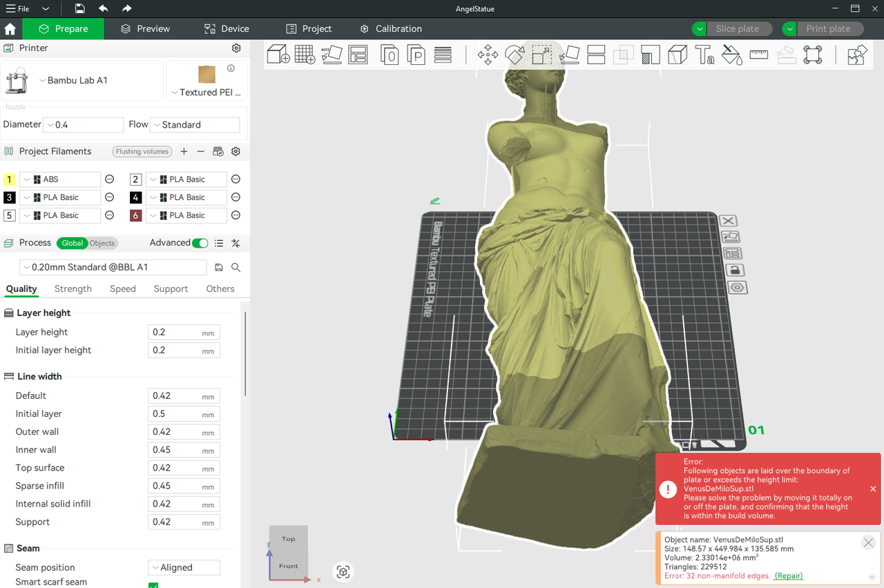Image resolution: width=884 pixels, height=588 pixels.
Task: Click the filament 1 yellow color swatch
Action: coord(10,179)
